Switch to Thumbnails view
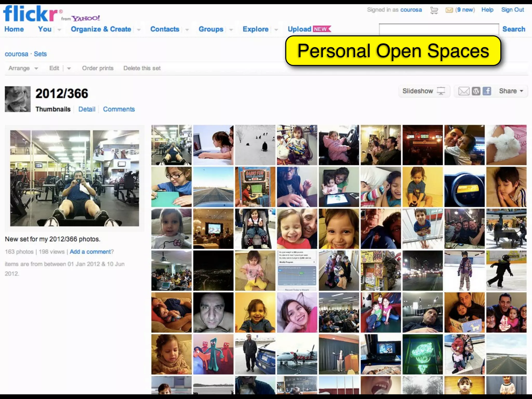532x399 pixels. coord(53,109)
